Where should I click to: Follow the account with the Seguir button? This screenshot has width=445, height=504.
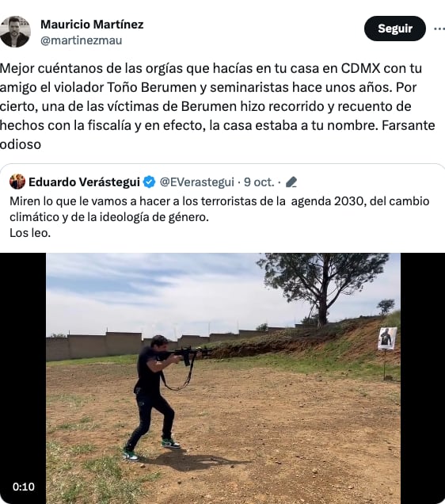click(x=395, y=29)
